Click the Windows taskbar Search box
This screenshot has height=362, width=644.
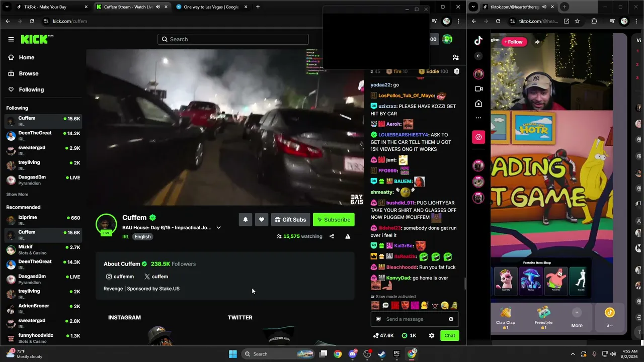coord(278,354)
